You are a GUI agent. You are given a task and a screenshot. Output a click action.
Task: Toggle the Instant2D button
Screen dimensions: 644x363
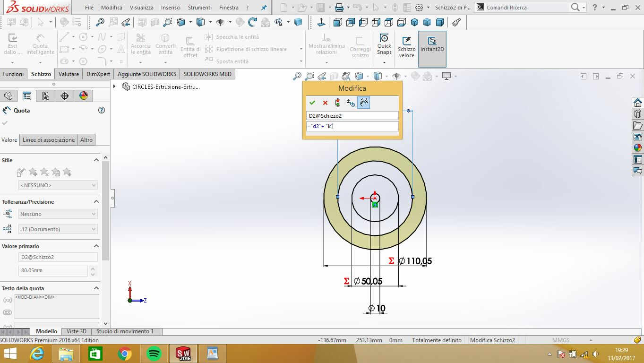coord(432,49)
